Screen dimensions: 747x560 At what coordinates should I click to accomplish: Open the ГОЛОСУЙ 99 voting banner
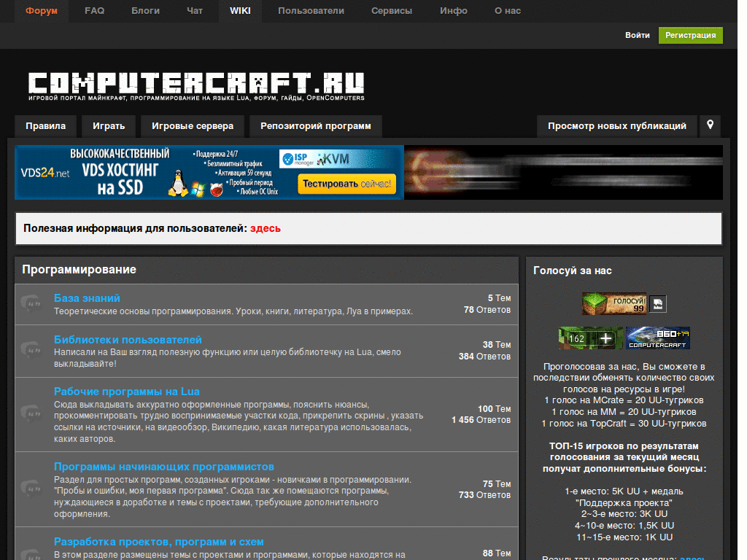tap(614, 304)
